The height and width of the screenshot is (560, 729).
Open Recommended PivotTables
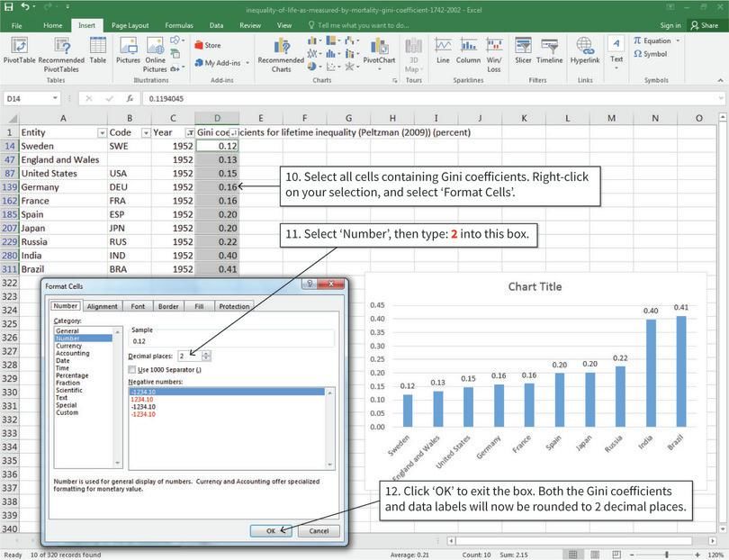coord(61,55)
